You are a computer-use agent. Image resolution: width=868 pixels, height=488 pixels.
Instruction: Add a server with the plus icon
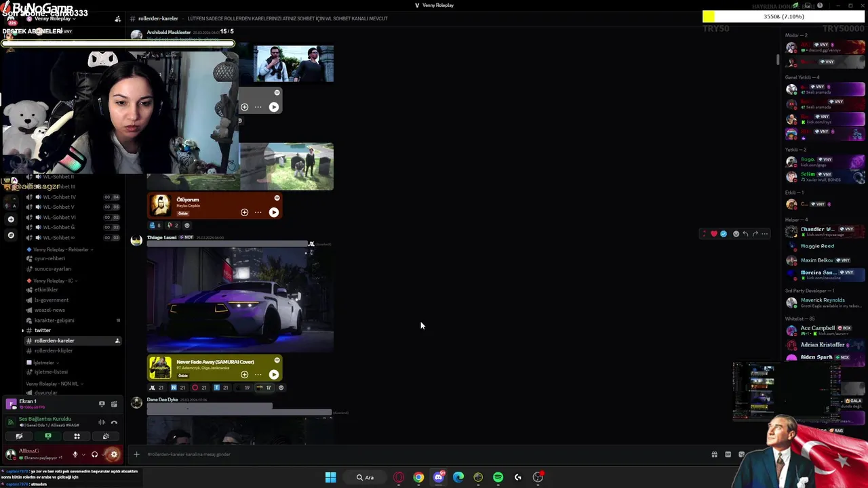click(11, 219)
